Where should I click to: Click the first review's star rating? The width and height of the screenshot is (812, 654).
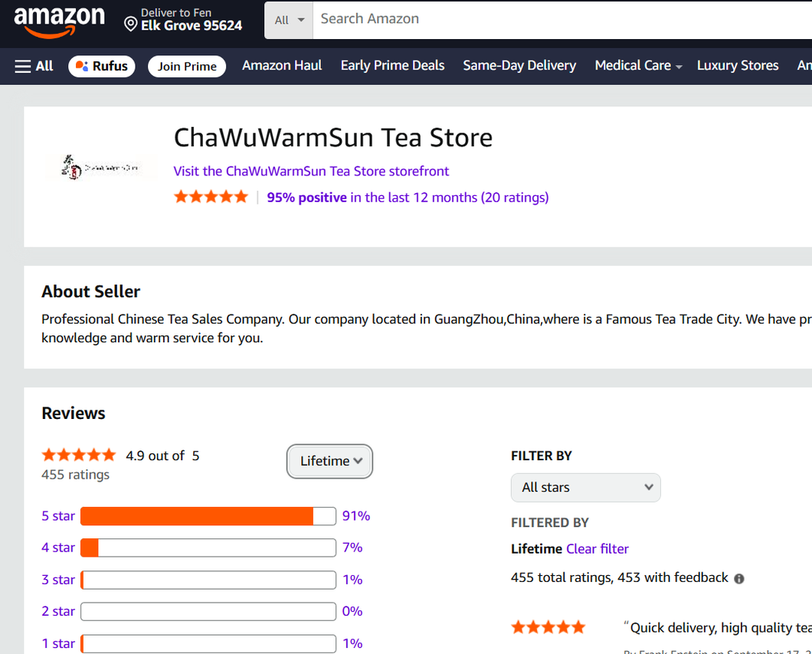[x=548, y=628]
